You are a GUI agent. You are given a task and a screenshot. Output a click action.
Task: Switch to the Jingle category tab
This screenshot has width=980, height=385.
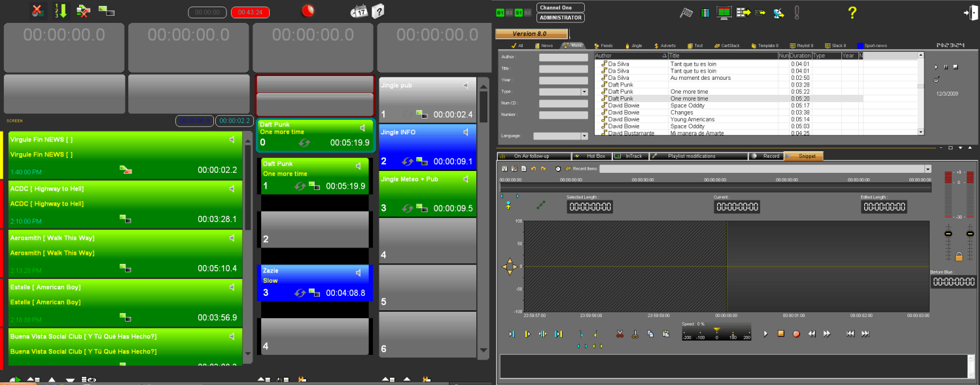point(633,46)
